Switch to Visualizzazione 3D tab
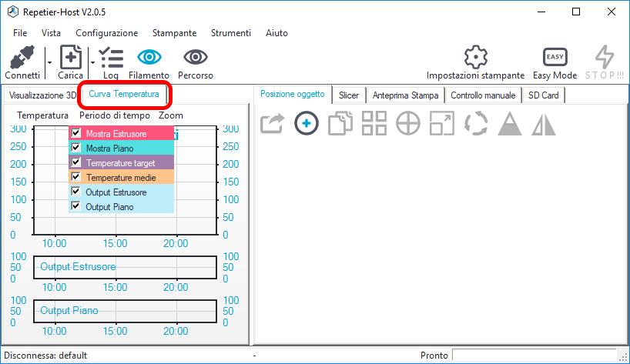630x364 pixels. click(42, 95)
